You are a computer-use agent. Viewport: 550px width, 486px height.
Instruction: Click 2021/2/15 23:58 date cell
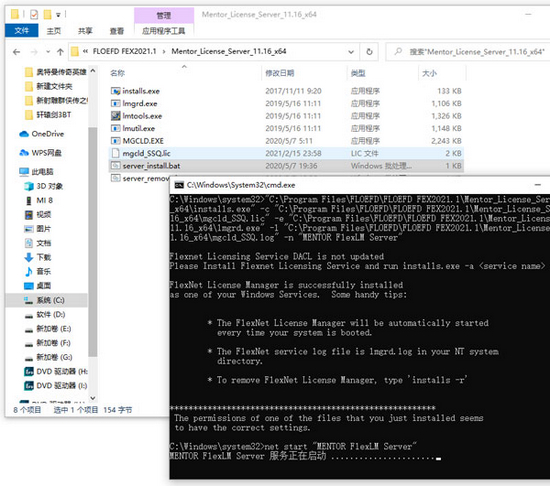tap(293, 153)
